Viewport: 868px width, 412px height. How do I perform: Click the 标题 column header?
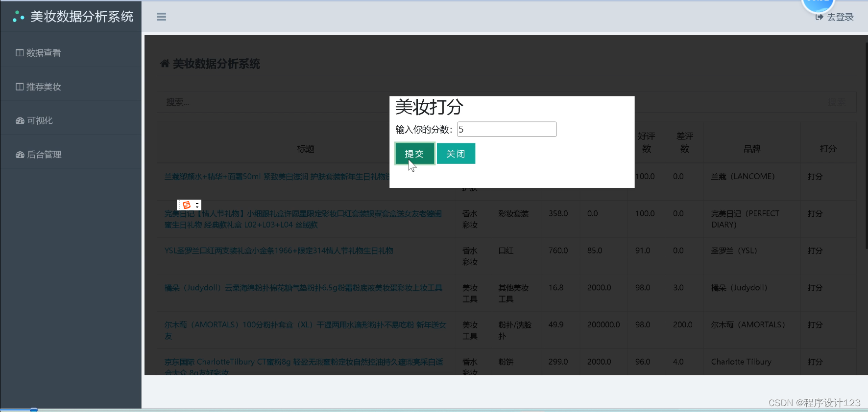pos(306,149)
